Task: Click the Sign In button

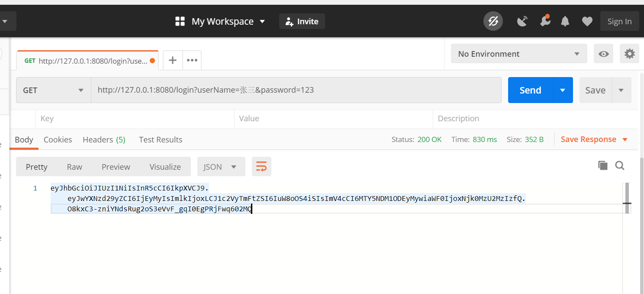Action: coord(619,21)
